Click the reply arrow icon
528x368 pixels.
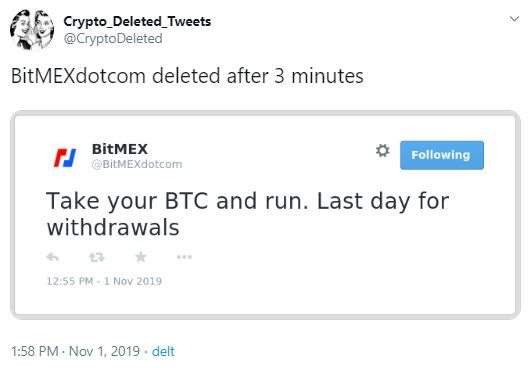pyautogui.click(x=53, y=258)
